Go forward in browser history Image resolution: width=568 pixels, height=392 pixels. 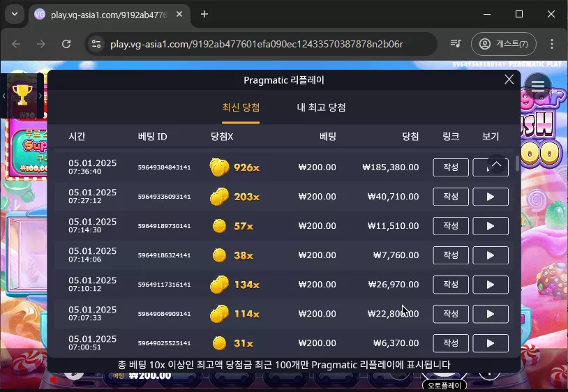[x=41, y=44]
